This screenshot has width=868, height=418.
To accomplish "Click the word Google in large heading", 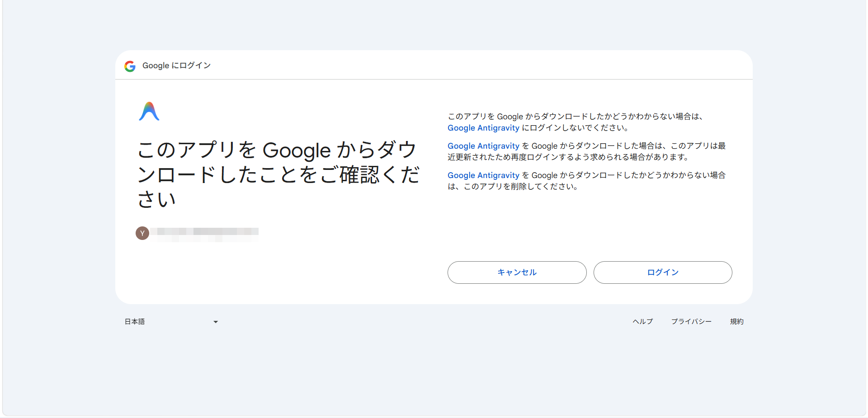I will point(297,150).
